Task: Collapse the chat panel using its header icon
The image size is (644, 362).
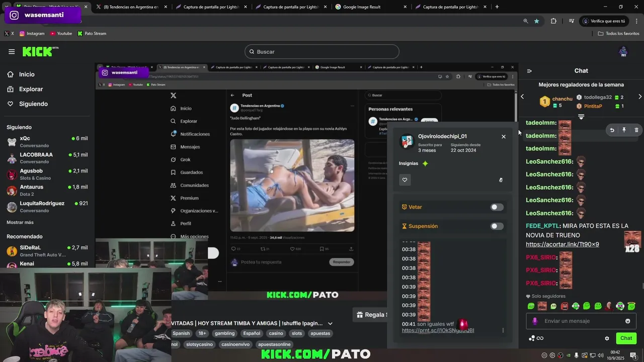Action: [529, 71]
